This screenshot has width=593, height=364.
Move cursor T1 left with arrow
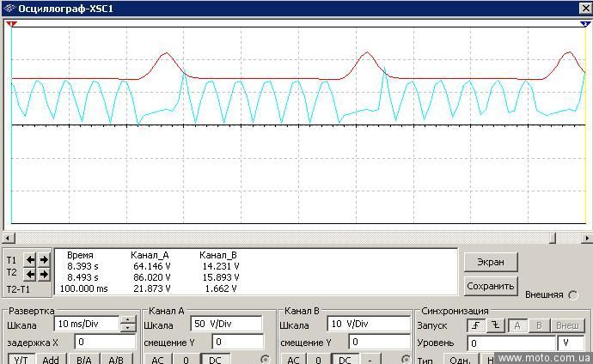[31, 259]
